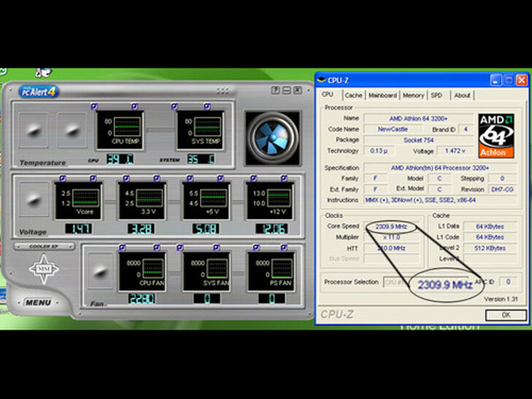Click right marker icon above 3.3 V gauge
Screen dimensions: 532x399
156,178
